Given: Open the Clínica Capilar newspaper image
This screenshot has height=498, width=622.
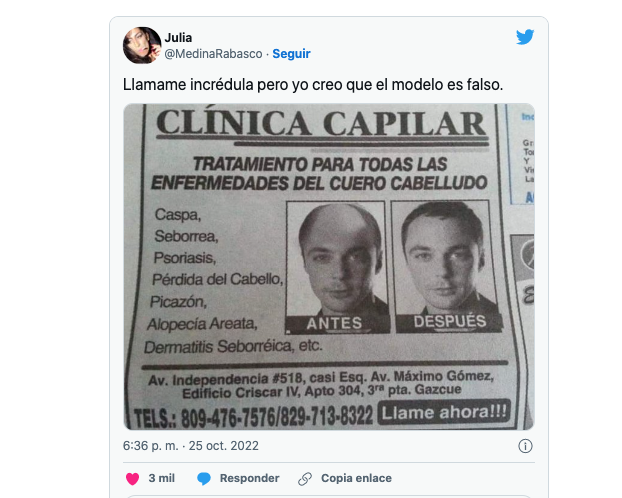Looking at the screenshot, I should (x=329, y=267).
